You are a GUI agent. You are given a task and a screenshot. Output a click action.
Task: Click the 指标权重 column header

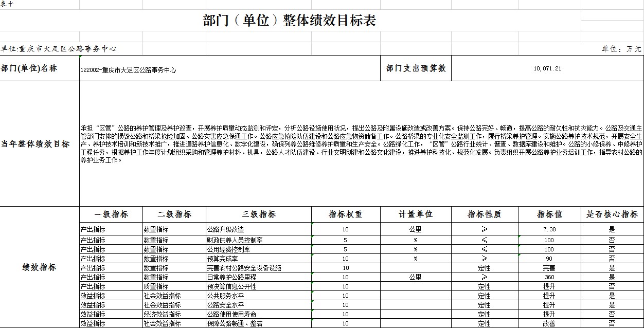click(344, 214)
